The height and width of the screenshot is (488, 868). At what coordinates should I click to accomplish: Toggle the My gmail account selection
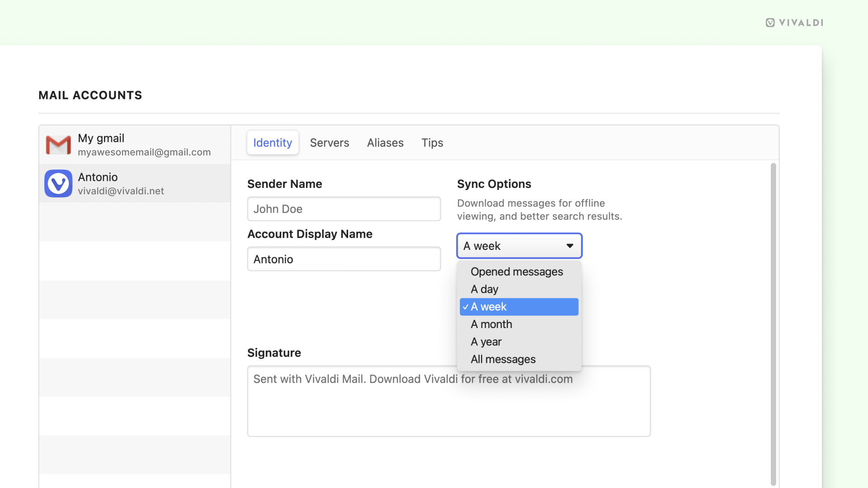coord(134,145)
